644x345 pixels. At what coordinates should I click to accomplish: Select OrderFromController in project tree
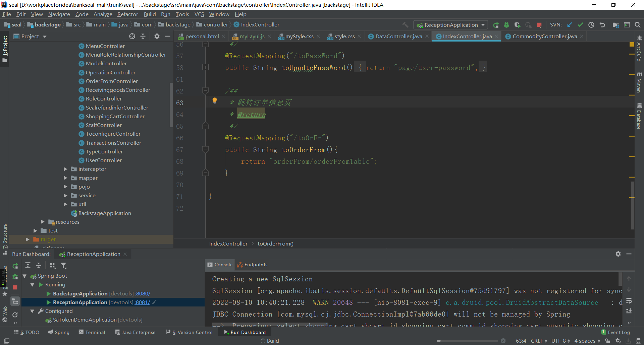[111, 81]
